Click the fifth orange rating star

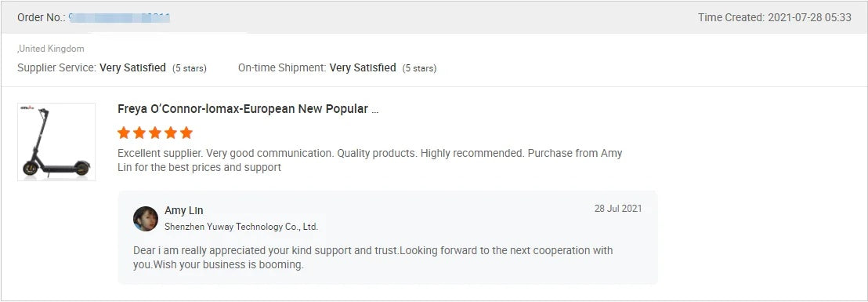[186, 133]
